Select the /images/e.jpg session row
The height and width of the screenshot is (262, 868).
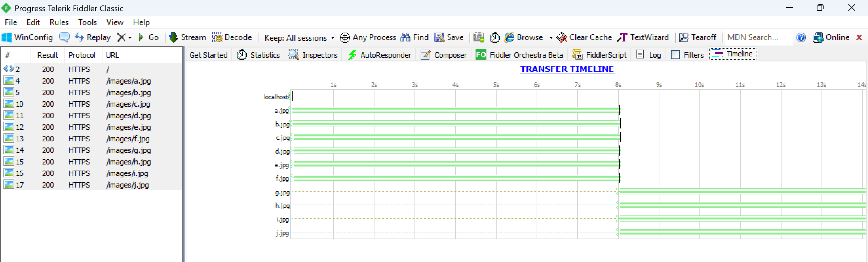92,127
